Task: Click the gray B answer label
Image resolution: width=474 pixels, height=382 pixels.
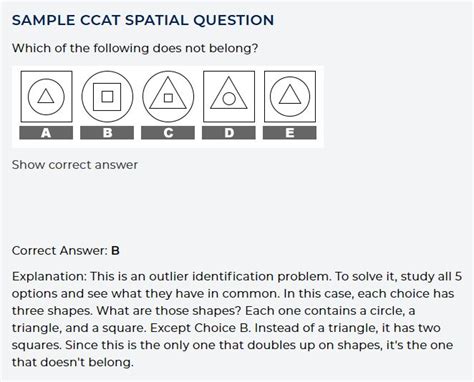Action: point(107,133)
